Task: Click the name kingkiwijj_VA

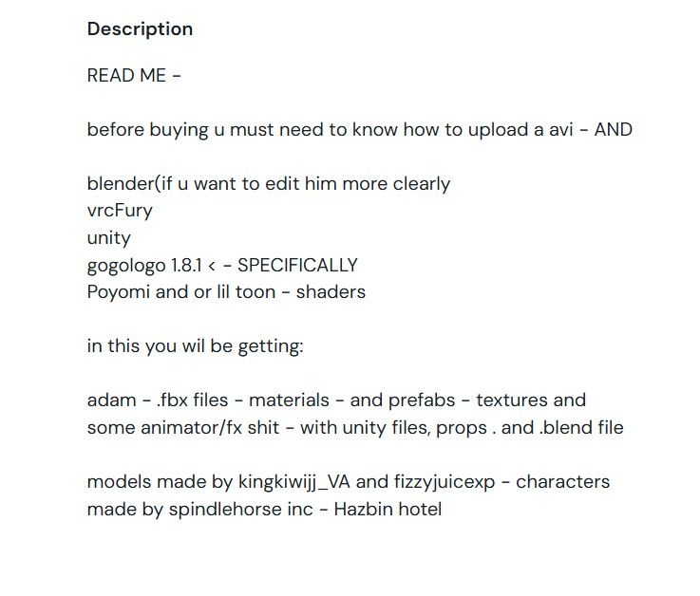Action: coord(294,482)
